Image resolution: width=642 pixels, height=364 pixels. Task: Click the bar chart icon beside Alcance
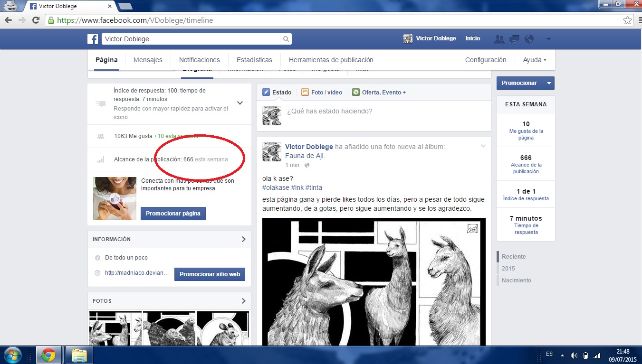pyautogui.click(x=100, y=159)
